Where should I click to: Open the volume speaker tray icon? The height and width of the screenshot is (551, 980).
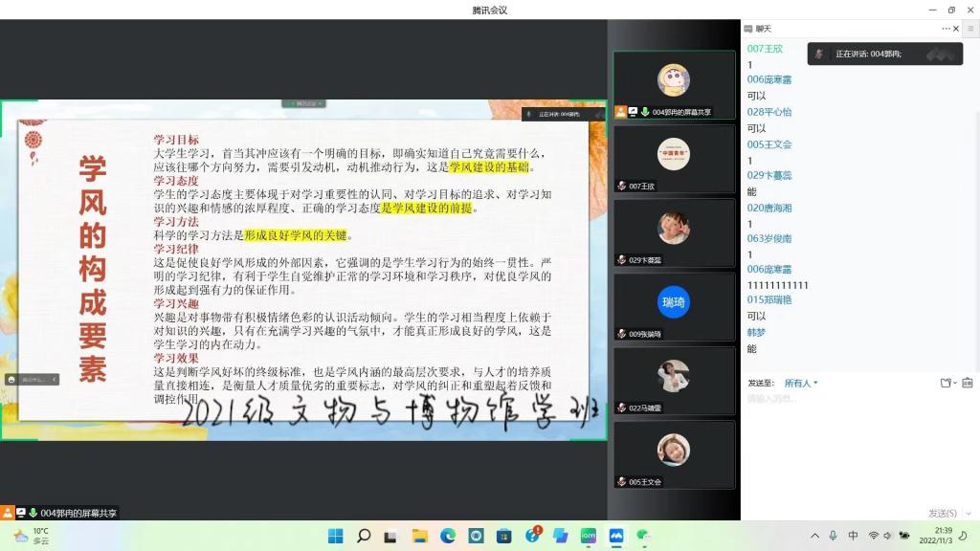pos(887,536)
